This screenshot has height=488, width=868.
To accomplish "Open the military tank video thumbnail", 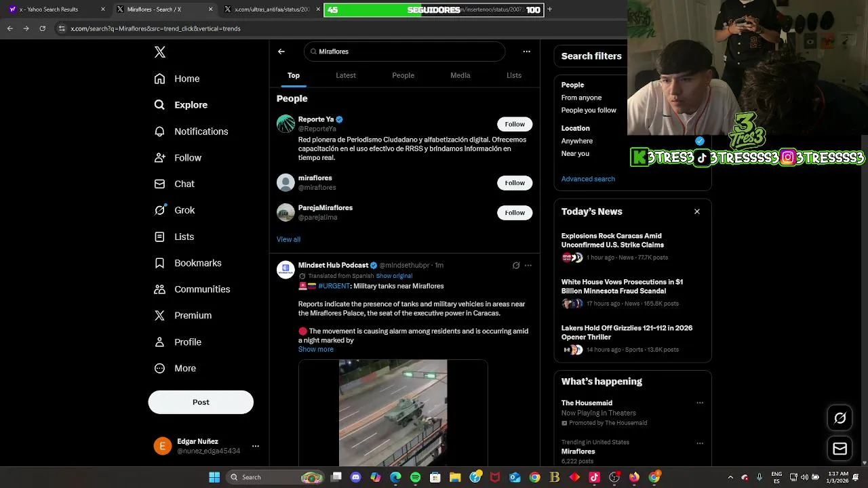I will pyautogui.click(x=393, y=413).
